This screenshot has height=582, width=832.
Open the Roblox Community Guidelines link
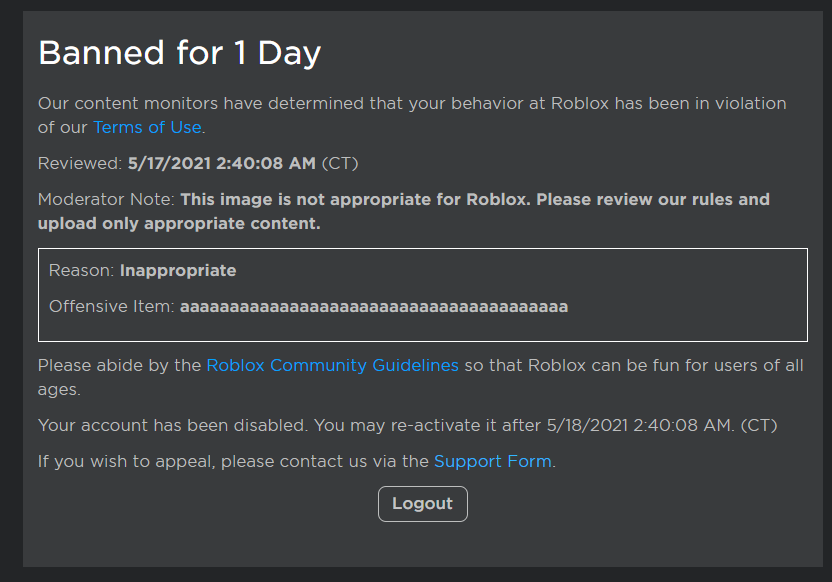pyautogui.click(x=332, y=365)
